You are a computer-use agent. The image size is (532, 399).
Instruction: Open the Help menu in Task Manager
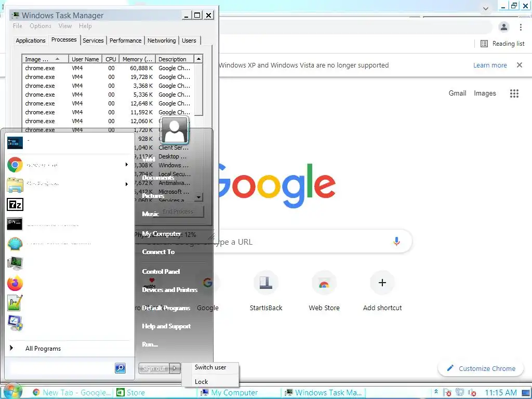click(85, 26)
